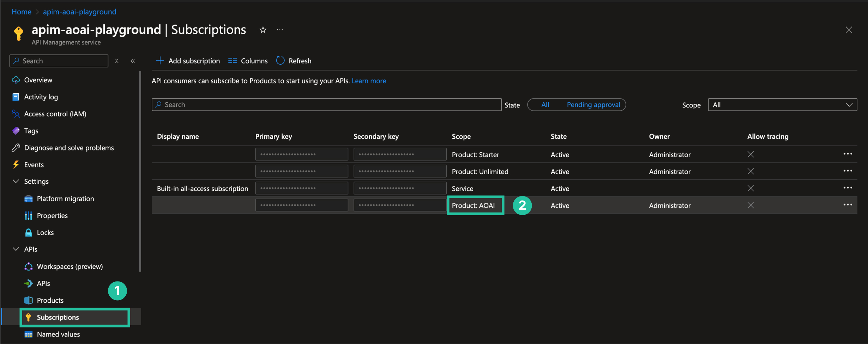Screen dimensions: 868x344
Task: Click the subscriptions Search input field
Action: point(327,105)
